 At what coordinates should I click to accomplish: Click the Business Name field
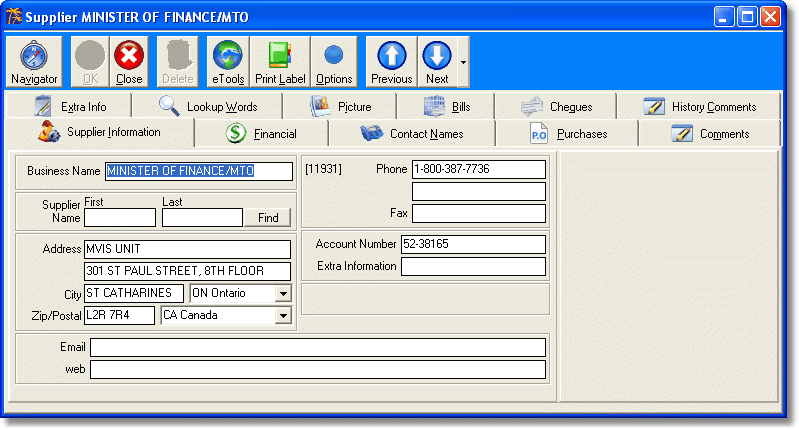(199, 171)
